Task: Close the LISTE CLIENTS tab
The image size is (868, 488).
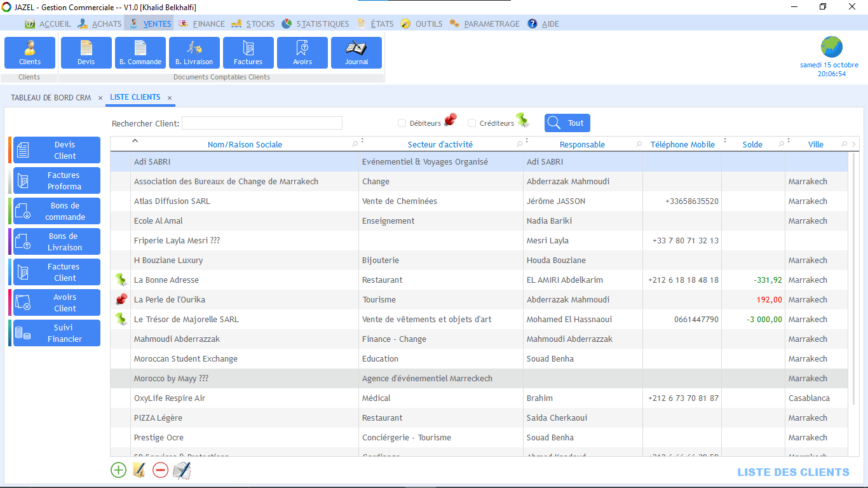Action: click(x=170, y=98)
